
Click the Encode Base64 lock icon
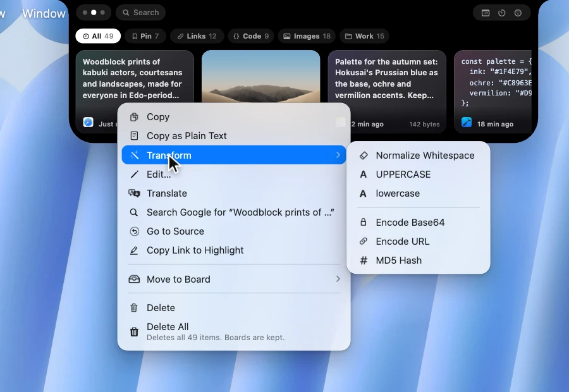coord(364,222)
